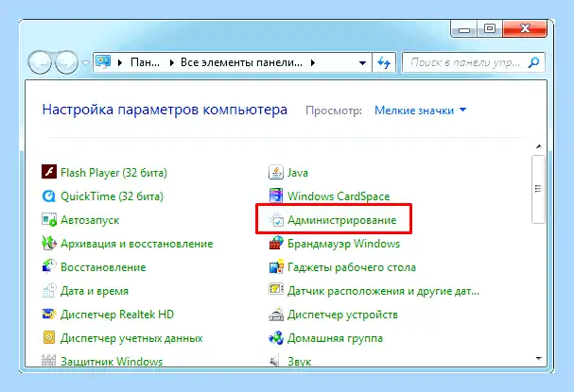Open the Дата и время link

(95, 291)
